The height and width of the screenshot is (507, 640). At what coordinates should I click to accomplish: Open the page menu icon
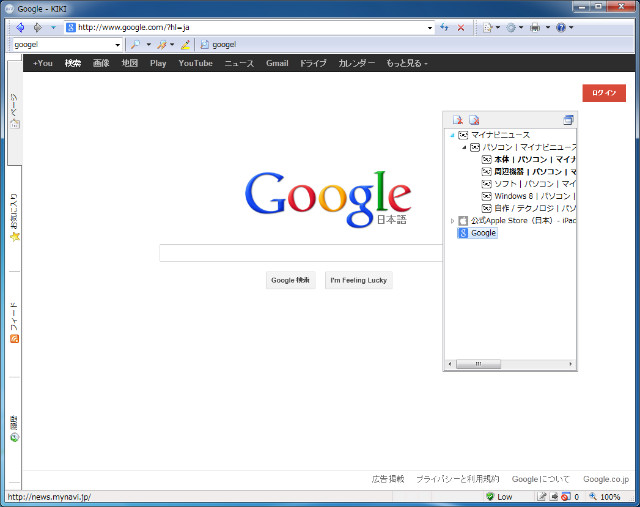pos(487,27)
